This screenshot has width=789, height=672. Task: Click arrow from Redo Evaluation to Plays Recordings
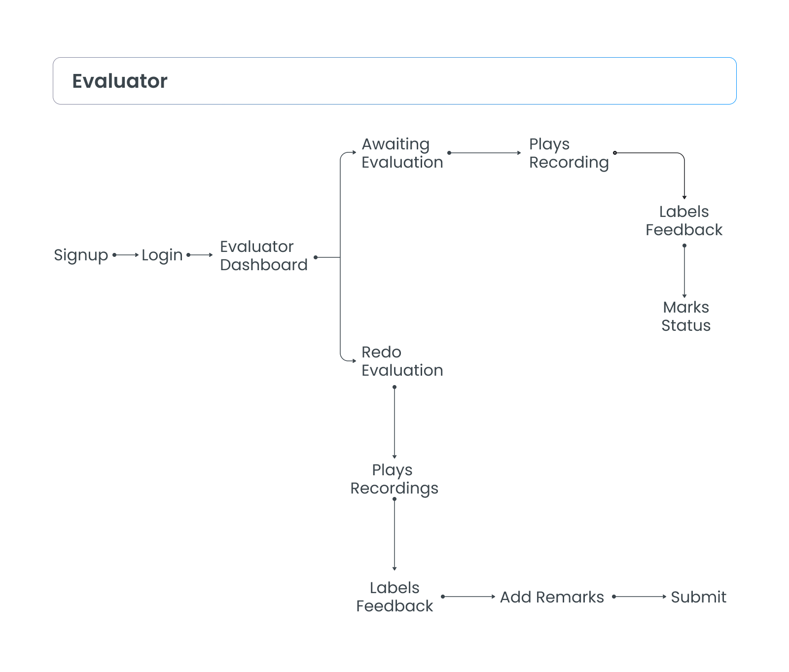pyautogui.click(x=394, y=423)
